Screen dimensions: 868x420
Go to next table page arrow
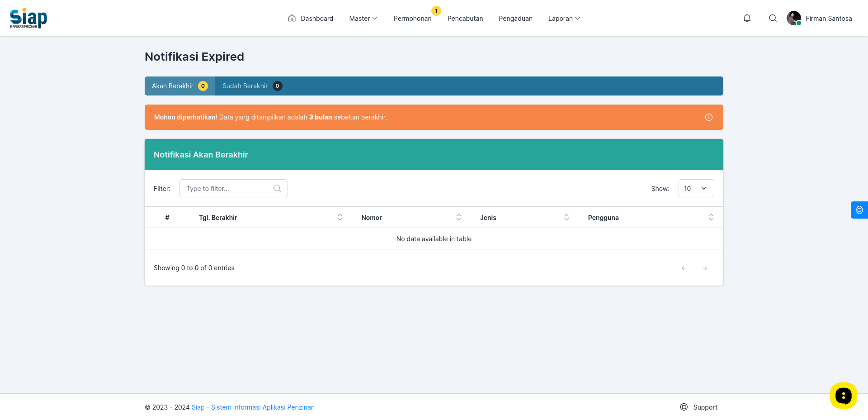(x=704, y=268)
